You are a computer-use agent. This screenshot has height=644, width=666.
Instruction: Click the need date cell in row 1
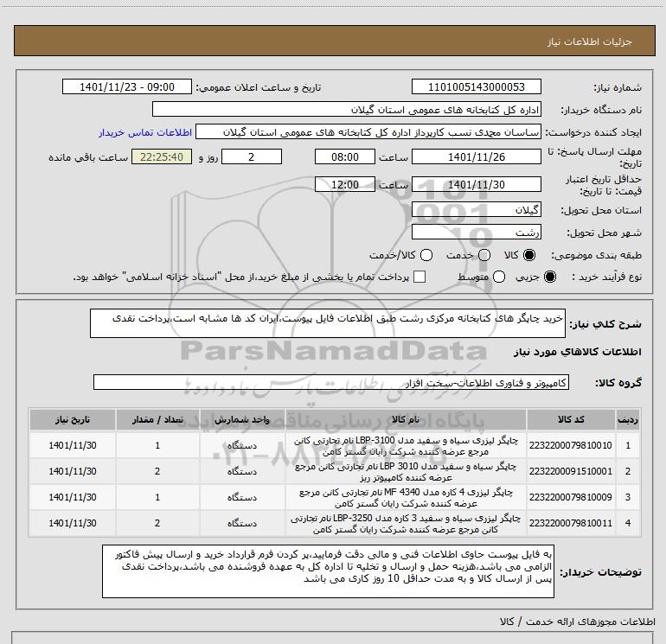tap(72, 445)
